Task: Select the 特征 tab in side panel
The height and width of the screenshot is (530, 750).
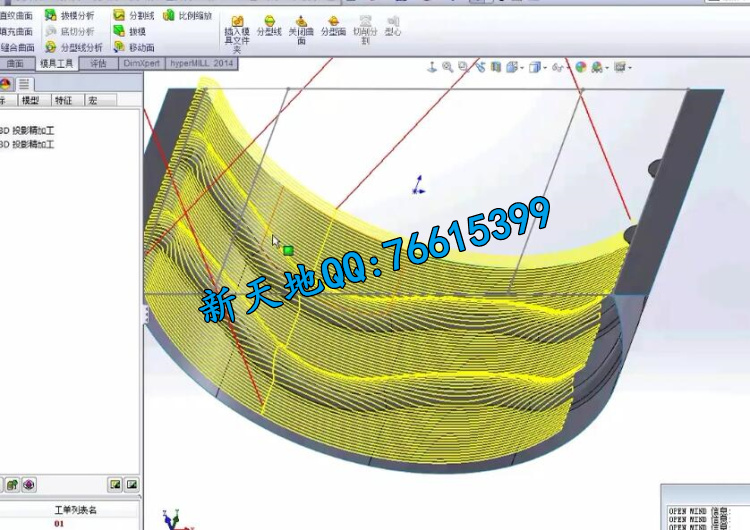Action: [x=63, y=101]
